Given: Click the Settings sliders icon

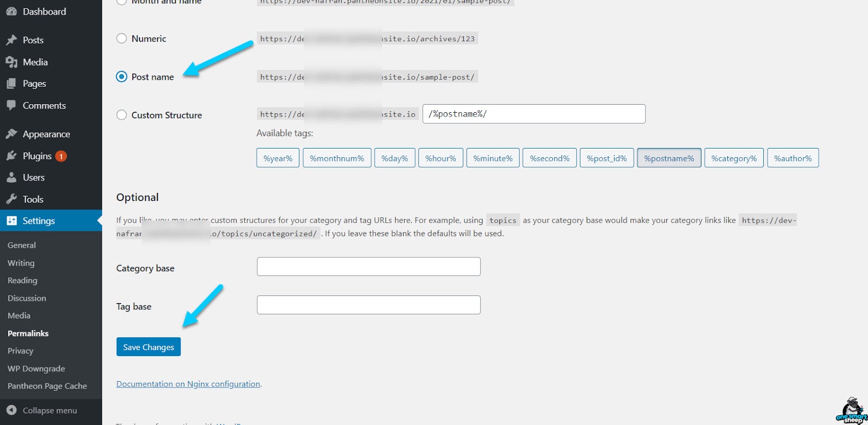Looking at the screenshot, I should 11,221.
